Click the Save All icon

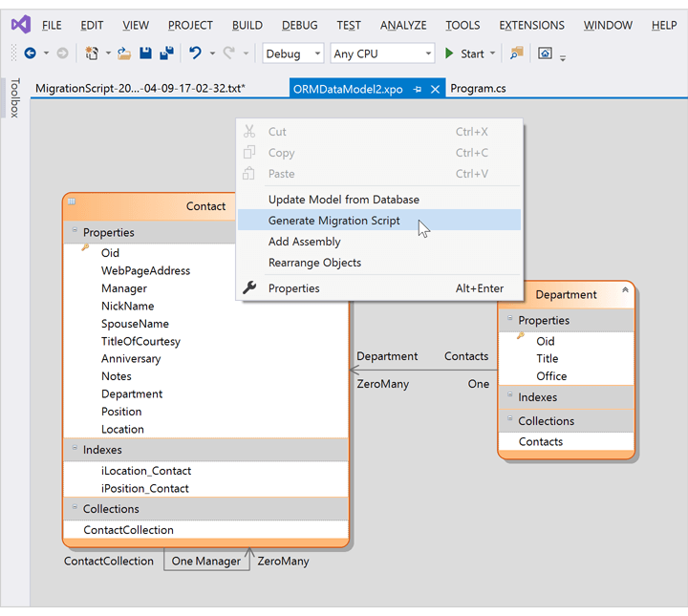(x=166, y=54)
